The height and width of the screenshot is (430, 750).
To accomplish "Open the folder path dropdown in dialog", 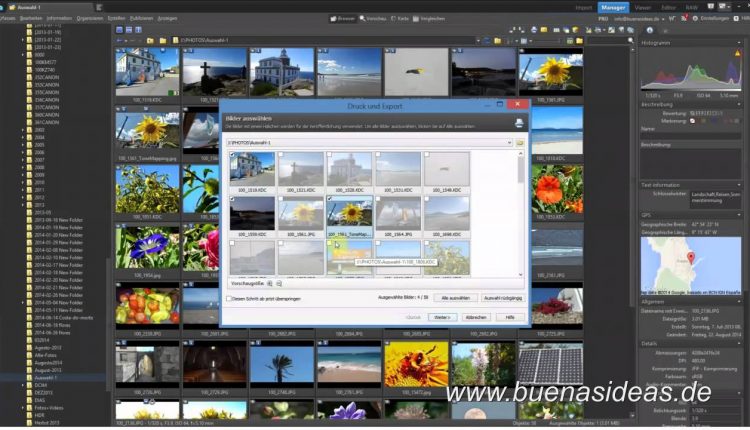I will 509,143.
